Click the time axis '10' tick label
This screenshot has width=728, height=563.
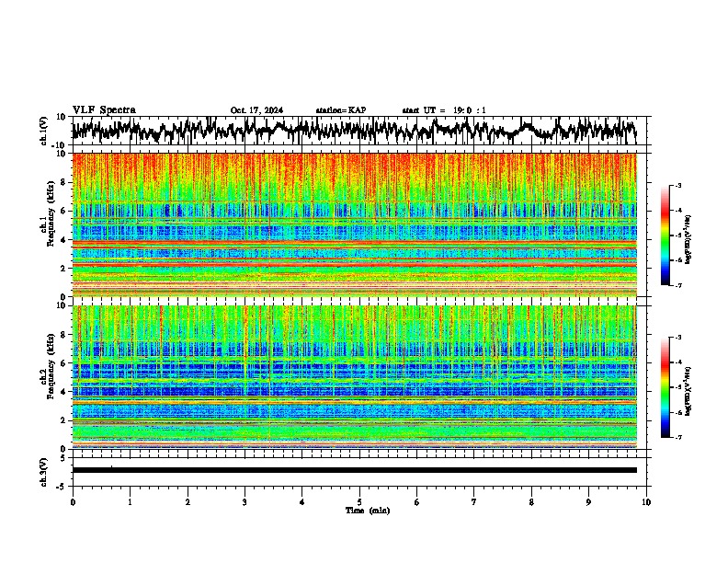pos(646,502)
